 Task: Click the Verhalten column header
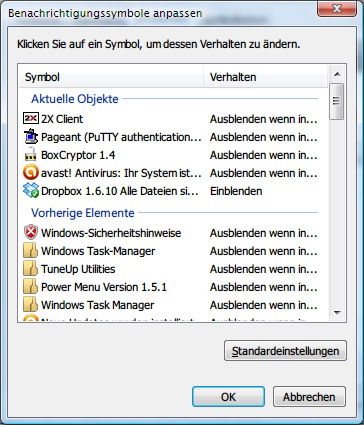click(266, 77)
